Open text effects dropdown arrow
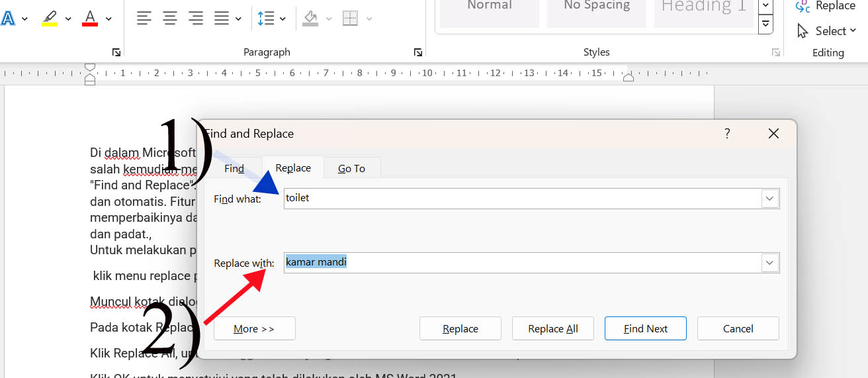868x378 pixels. coord(25,19)
